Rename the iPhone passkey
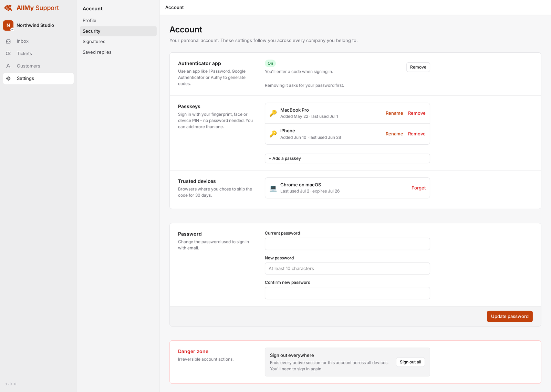The width and height of the screenshot is (551, 392). 394,134
